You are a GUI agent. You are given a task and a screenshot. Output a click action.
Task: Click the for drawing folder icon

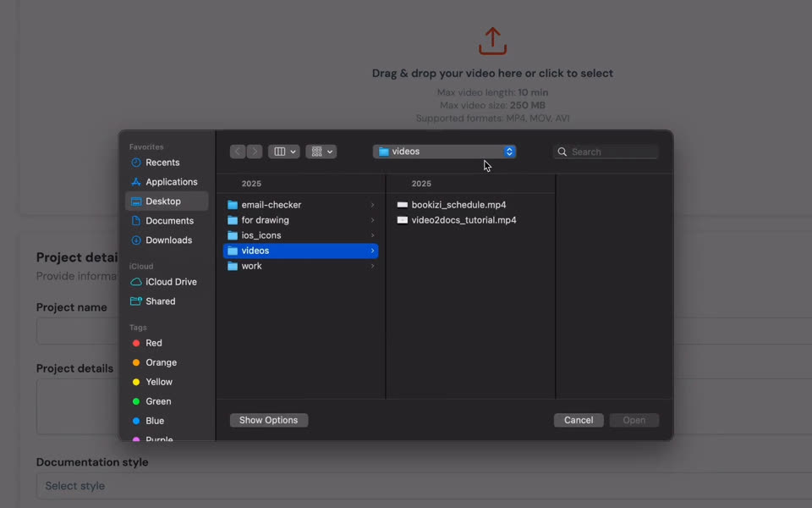[x=233, y=220]
